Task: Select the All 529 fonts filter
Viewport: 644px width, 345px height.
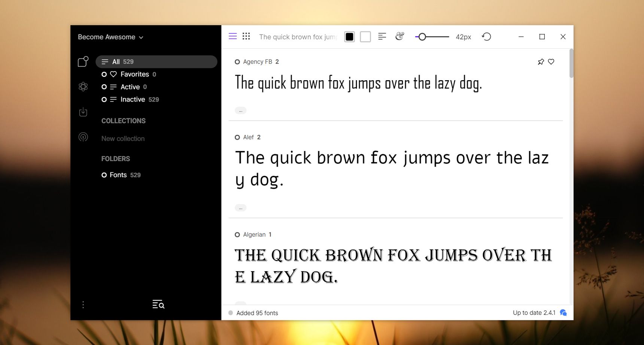Action: coord(157,62)
